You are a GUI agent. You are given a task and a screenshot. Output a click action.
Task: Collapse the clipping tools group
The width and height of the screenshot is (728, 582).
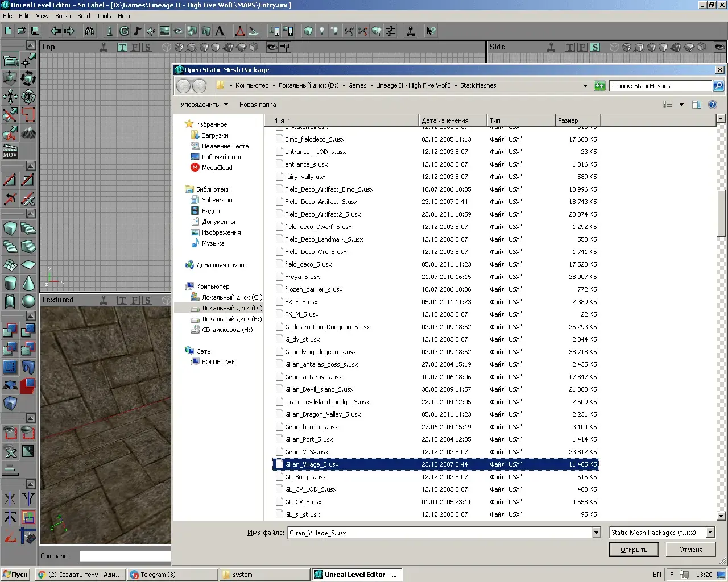31,165
